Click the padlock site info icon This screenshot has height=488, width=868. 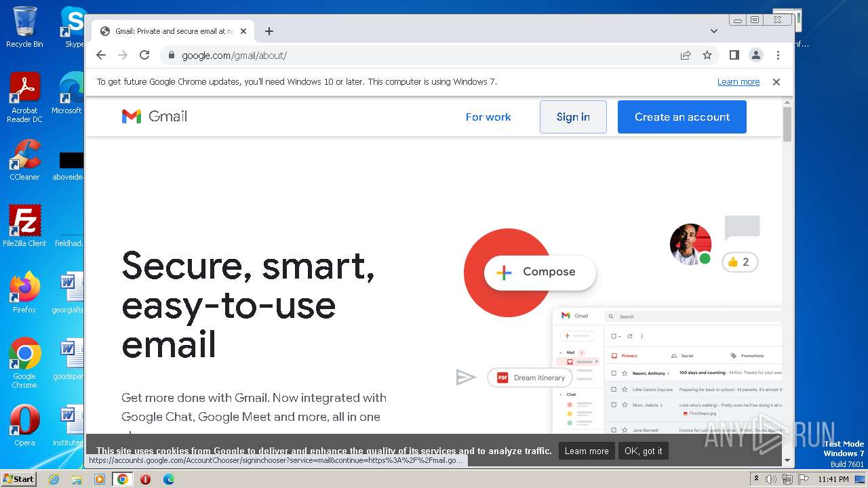(171, 56)
